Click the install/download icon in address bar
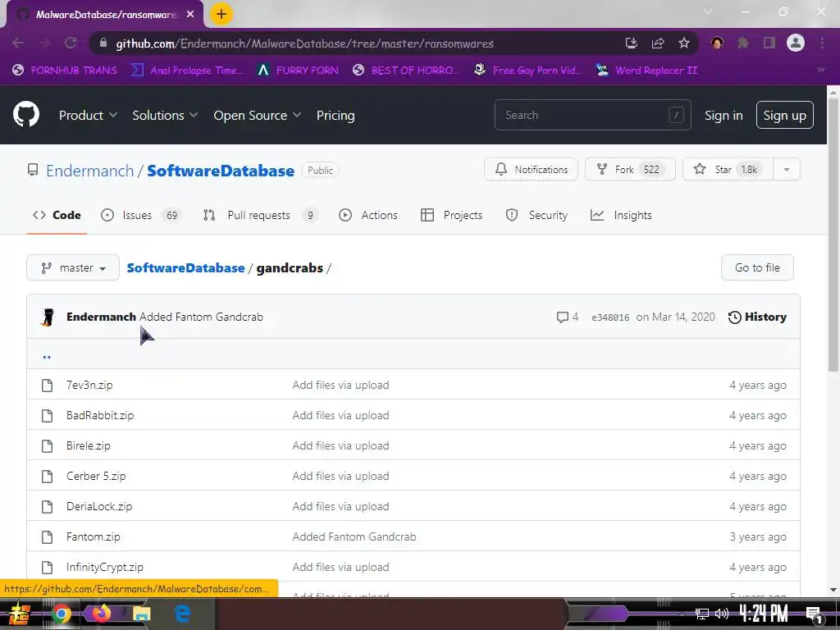 pyautogui.click(x=632, y=43)
